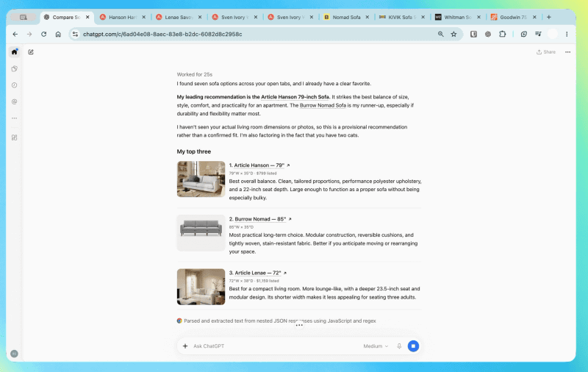
Task: Start a new chat with the compose icon
Action: coord(31,51)
